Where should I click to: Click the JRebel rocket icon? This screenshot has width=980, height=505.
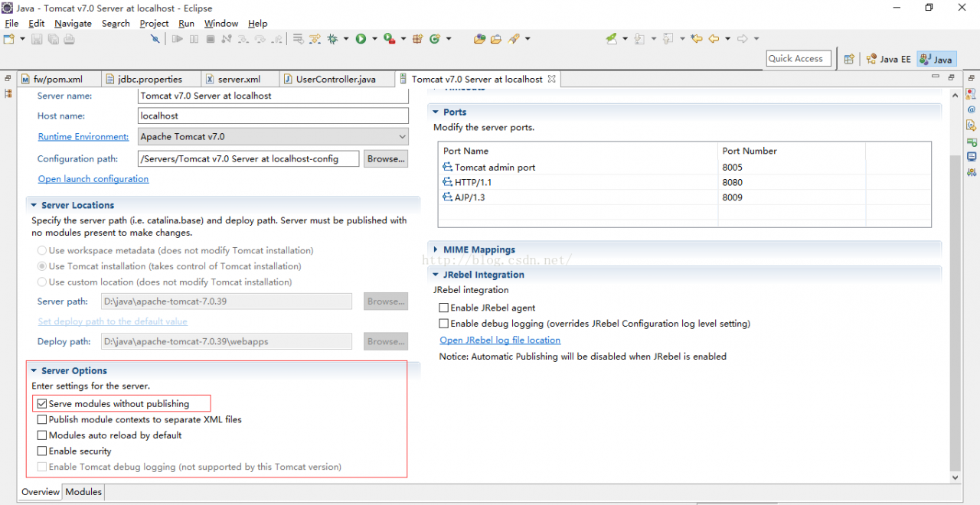(611, 38)
